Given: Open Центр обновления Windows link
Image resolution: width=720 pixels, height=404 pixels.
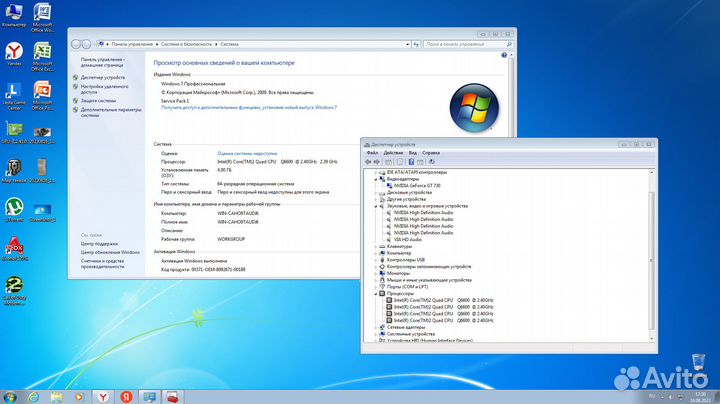Looking at the screenshot, I should tap(110, 252).
